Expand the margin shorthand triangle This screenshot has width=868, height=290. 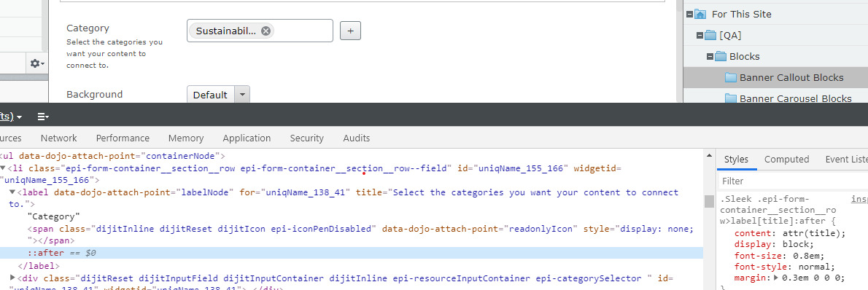point(776,278)
